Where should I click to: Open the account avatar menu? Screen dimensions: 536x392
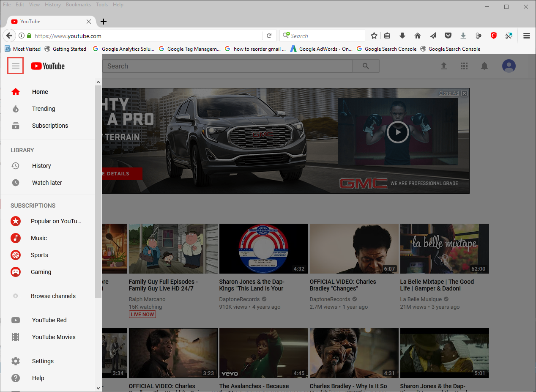(x=509, y=66)
